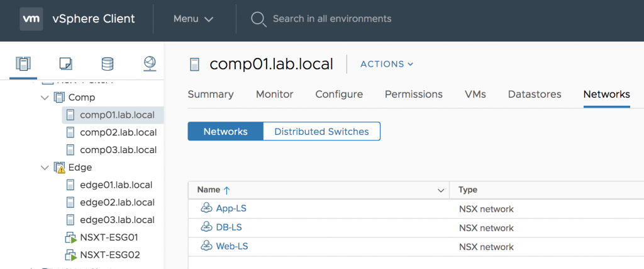
Task: Open the Hosts and Clusters view icon
Action: pos(23,64)
